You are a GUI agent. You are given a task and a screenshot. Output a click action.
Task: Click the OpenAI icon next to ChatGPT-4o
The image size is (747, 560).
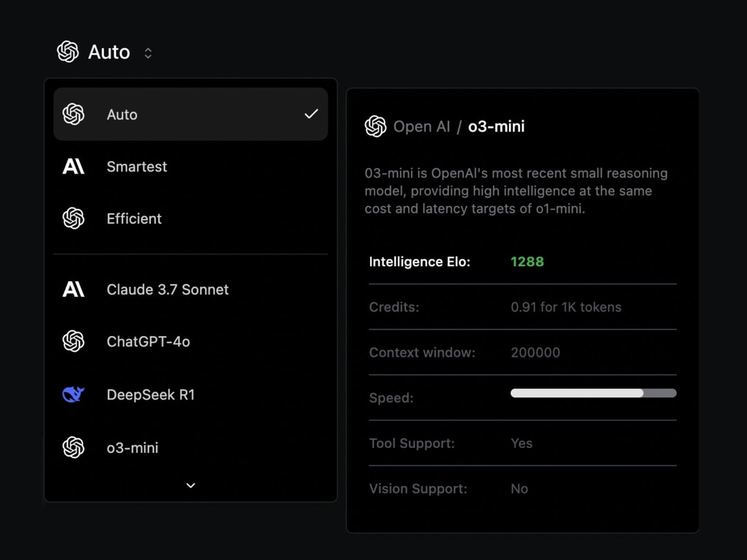tap(73, 342)
